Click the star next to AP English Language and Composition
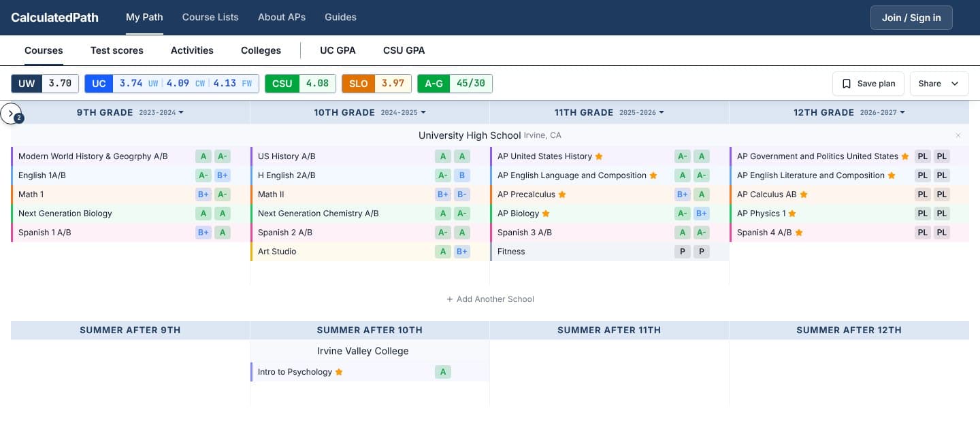 (x=653, y=175)
